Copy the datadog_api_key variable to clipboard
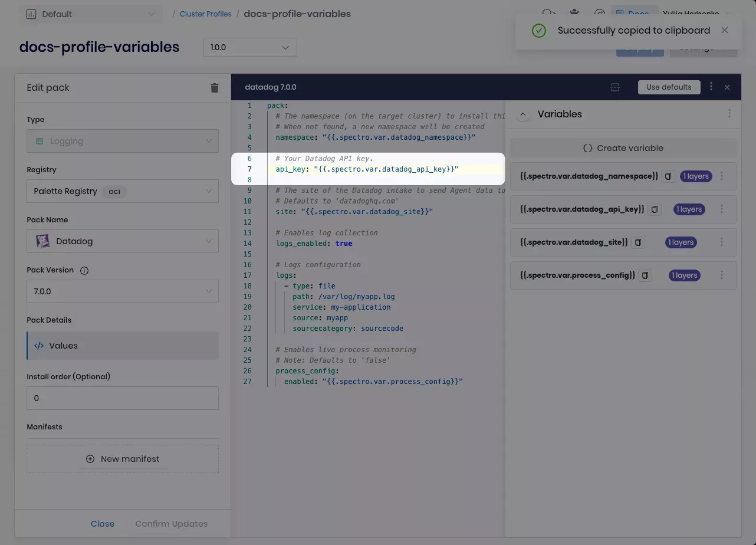Screen dimensions: 756x545 pyautogui.click(x=655, y=209)
